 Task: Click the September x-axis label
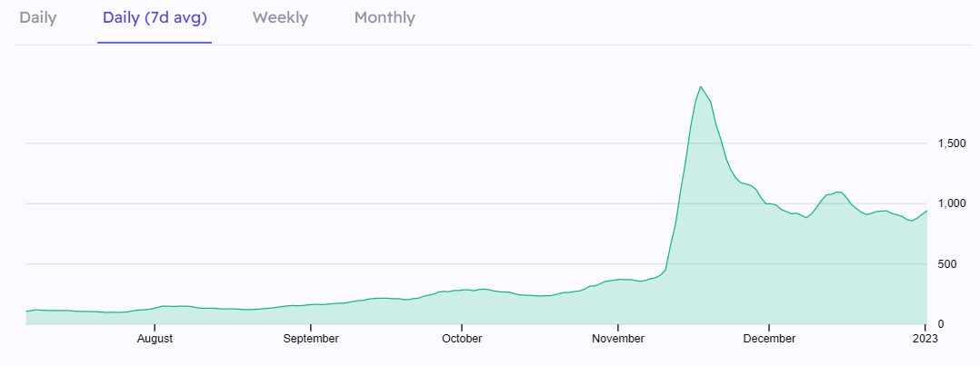(x=311, y=339)
